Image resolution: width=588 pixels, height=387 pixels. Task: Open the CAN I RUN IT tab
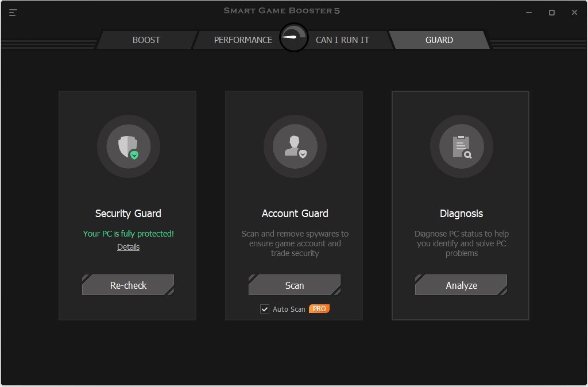pyautogui.click(x=343, y=39)
